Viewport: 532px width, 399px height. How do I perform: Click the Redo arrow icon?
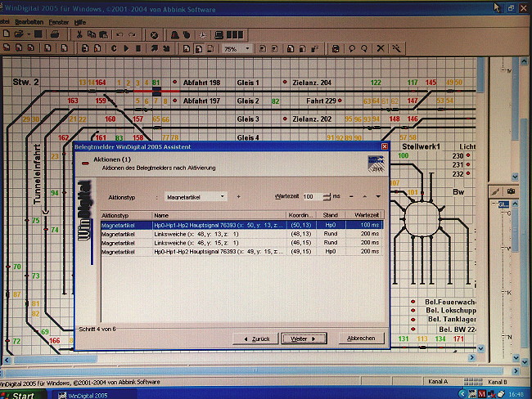132,34
